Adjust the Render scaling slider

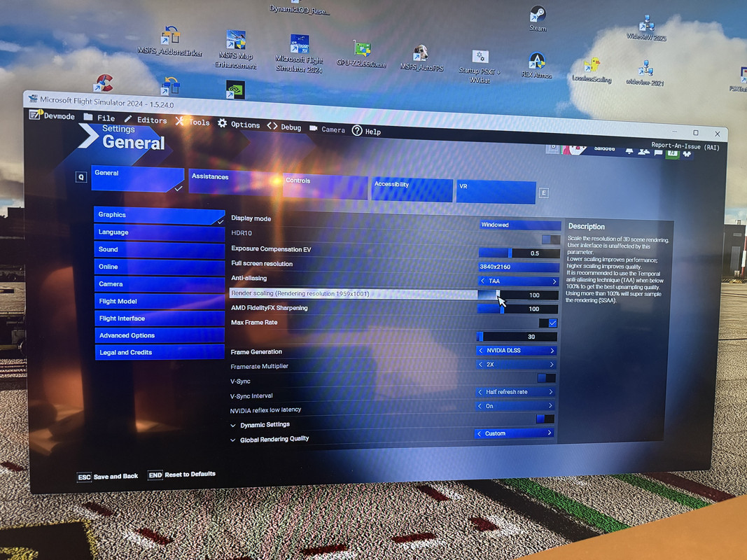pos(518,295)
